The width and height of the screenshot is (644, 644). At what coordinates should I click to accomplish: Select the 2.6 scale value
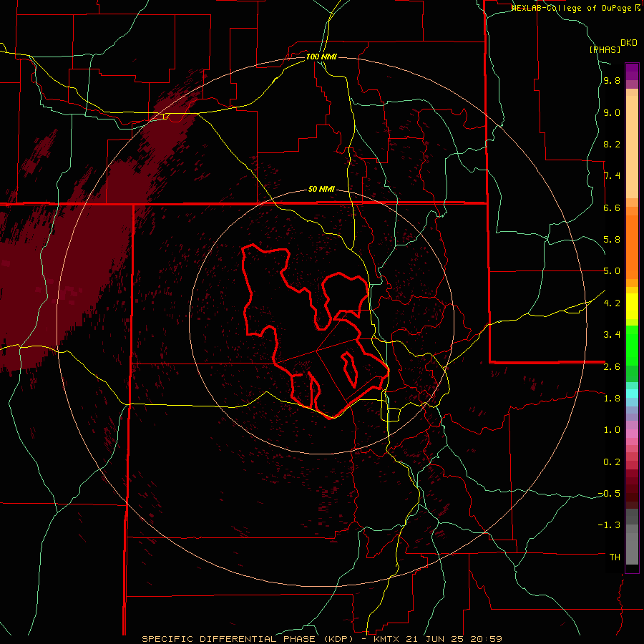612,366
